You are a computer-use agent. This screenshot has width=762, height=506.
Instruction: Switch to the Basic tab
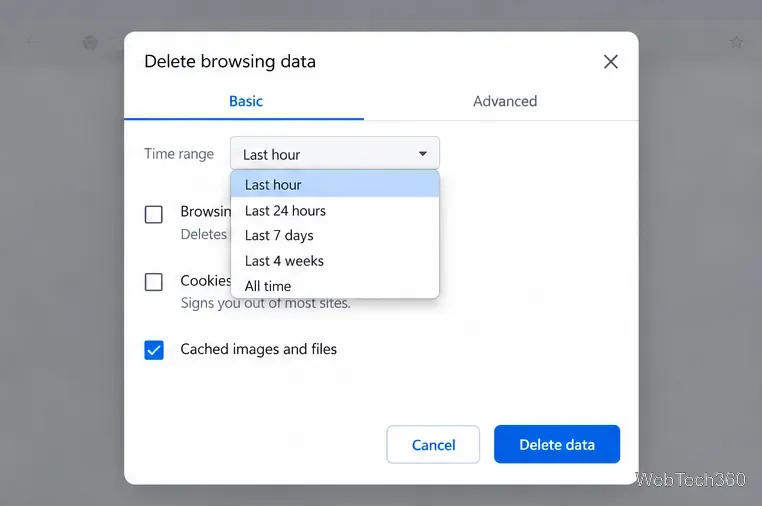[x=244, y=101]
